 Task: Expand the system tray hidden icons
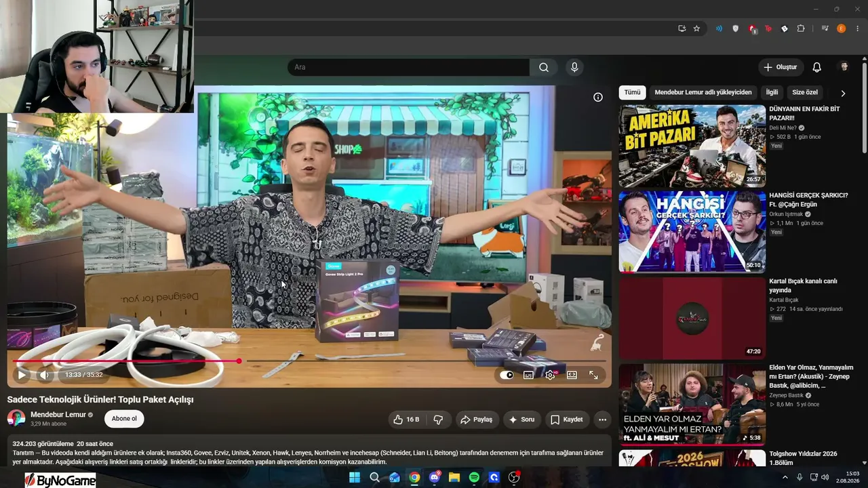click(x=785, y=477)
